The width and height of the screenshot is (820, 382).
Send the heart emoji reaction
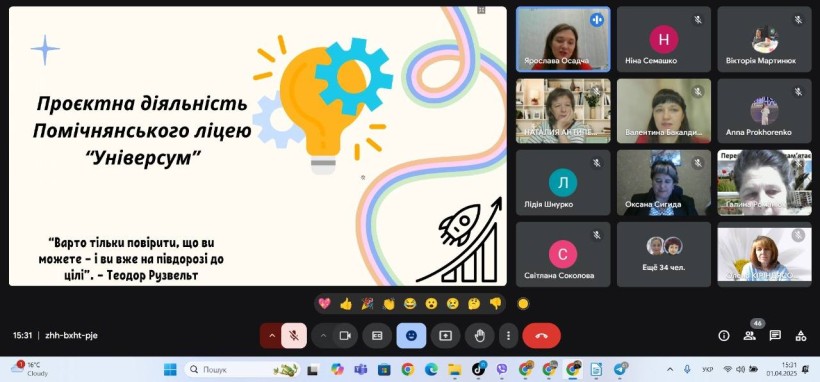point(324,304)
